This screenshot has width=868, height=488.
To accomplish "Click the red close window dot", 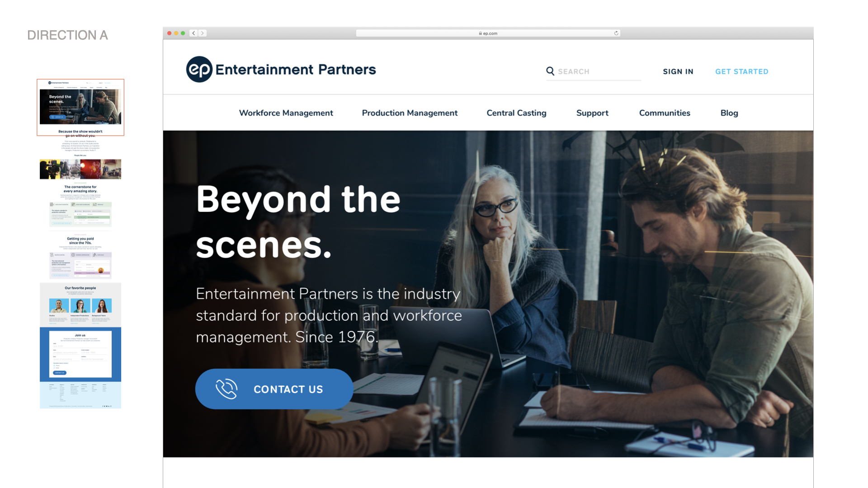I will click(170, 33).
